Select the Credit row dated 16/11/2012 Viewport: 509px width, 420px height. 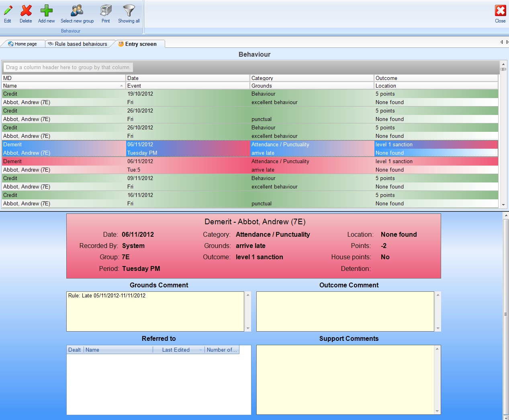(x=250, y=199)
